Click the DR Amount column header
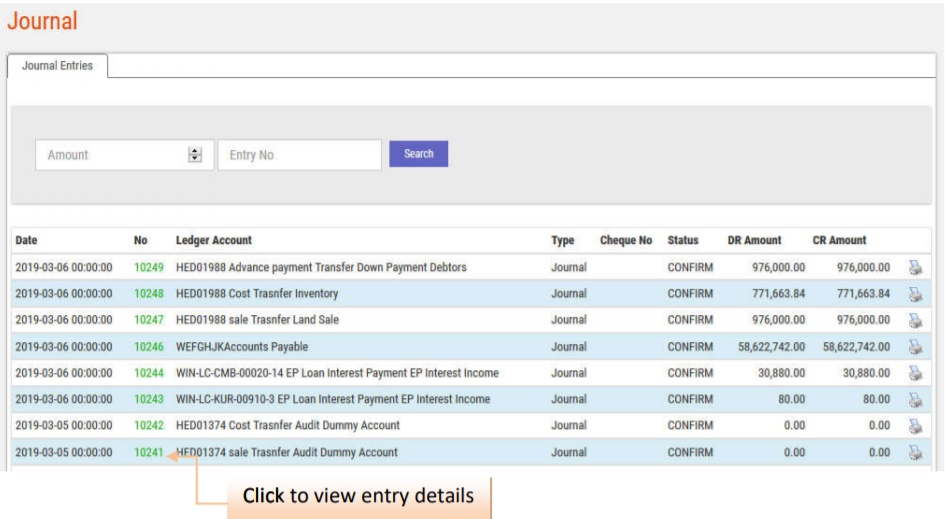 pos(754,240)
